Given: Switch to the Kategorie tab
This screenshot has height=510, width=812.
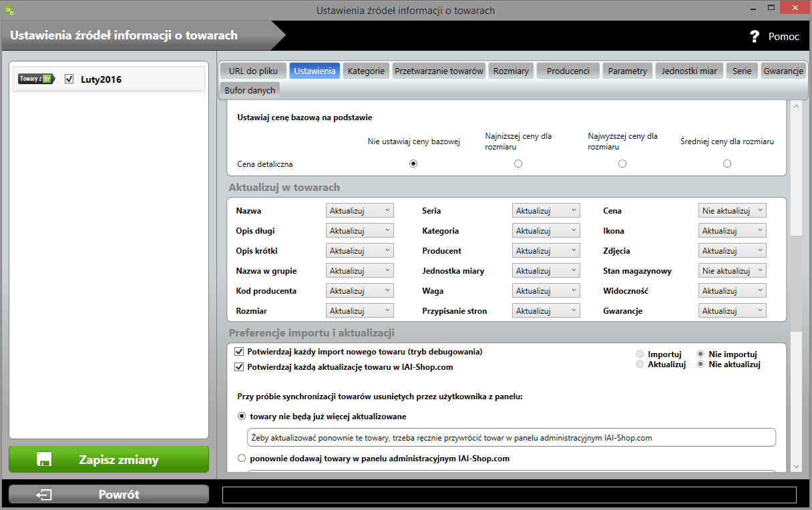Looking at the screenshot, I should 366,71.
